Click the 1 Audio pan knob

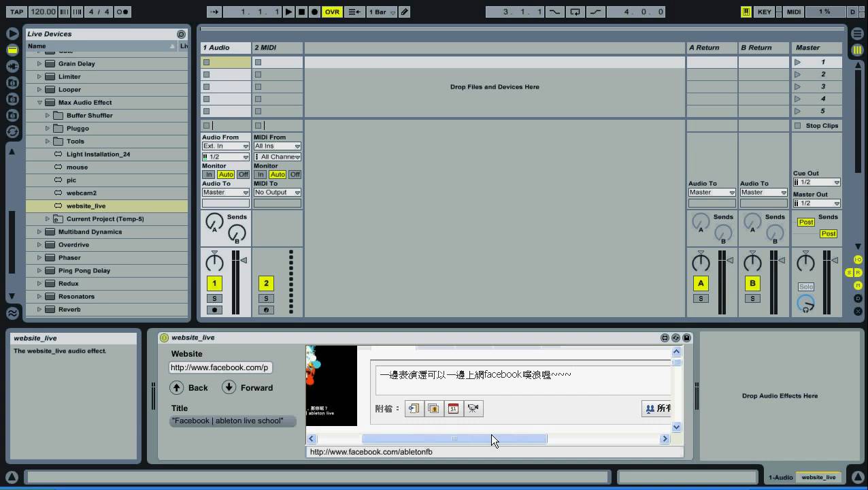pyautogui.click(x=214, y=262)
